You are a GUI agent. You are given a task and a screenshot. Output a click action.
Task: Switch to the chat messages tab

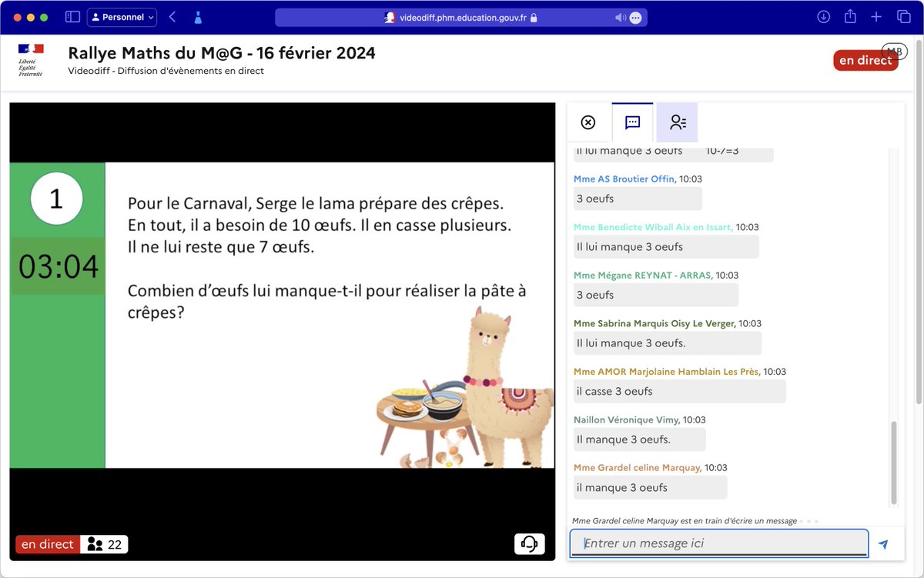pos(633,122)
